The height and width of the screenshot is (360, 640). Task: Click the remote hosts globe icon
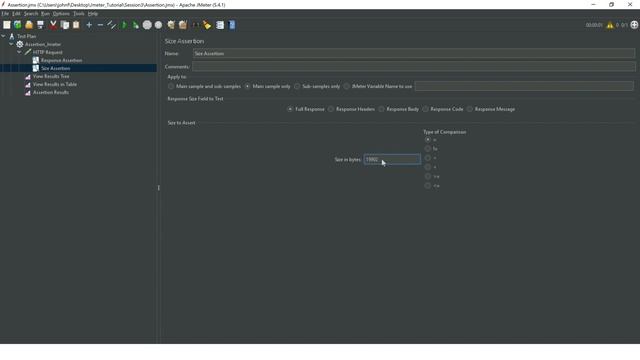click(634, 25)
